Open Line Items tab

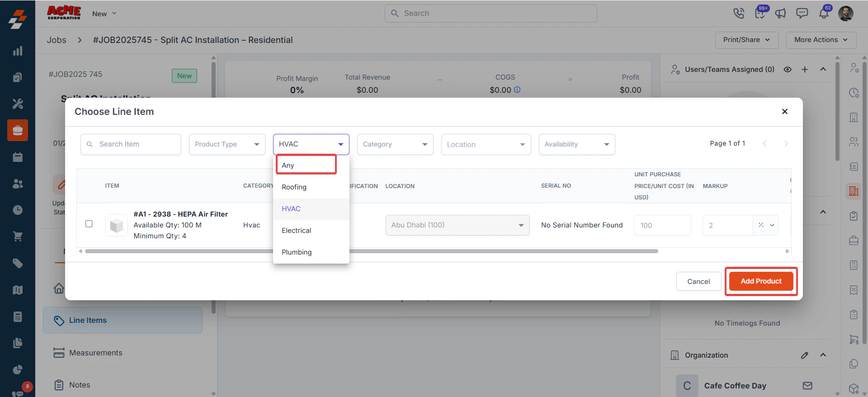(123, 320)
